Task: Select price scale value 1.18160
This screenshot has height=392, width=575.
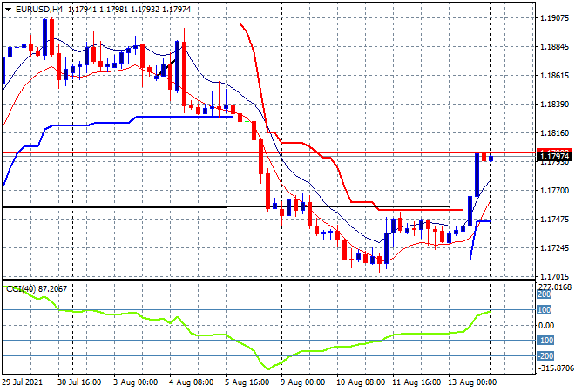Action: tap(555, 132)
